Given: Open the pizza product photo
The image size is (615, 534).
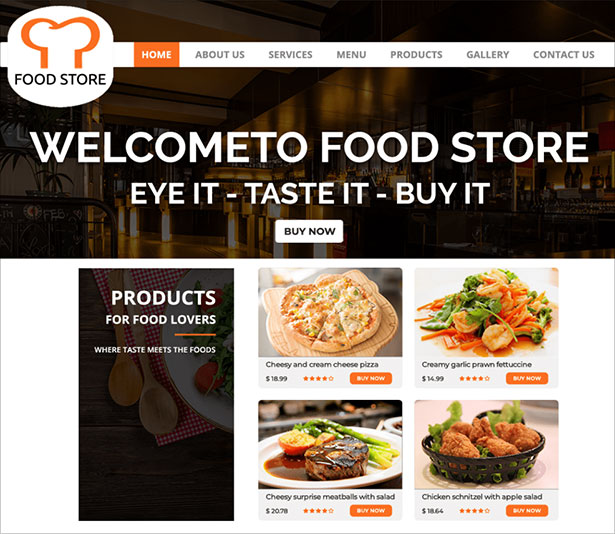Looking at the screenshot, I should pos(330,312).
